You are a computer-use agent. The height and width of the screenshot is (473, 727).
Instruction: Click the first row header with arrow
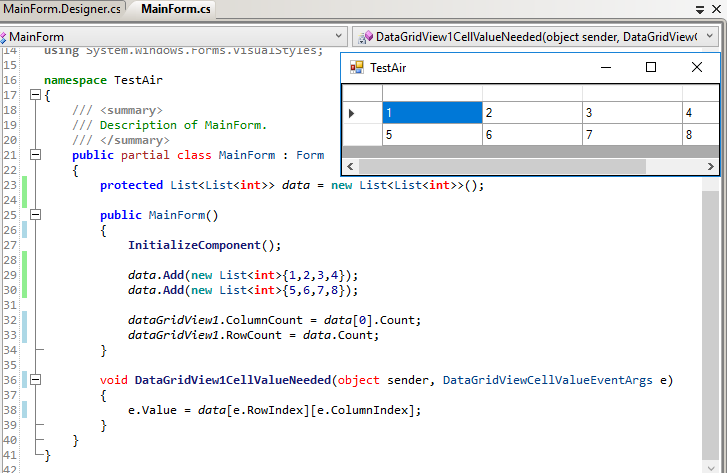362,113
